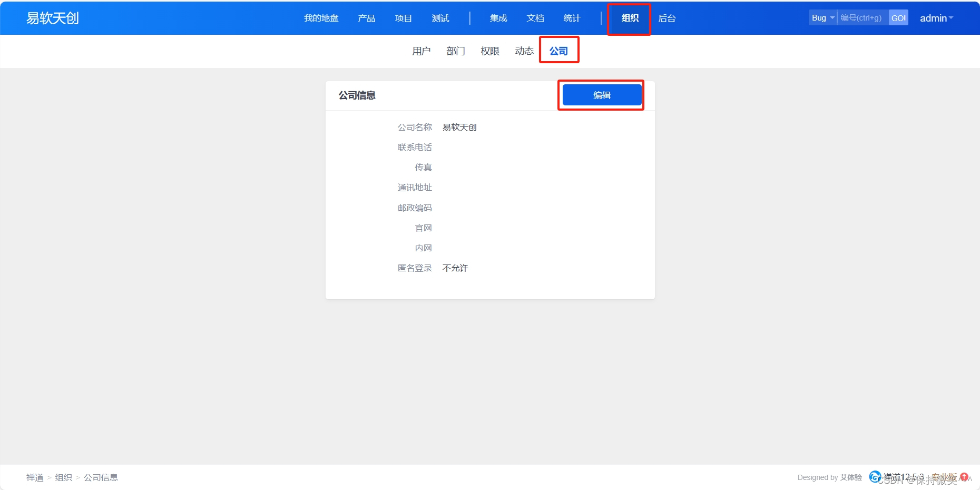Click the 不允许 anonymous login value
The image size is (980, 490).
(455, 268)
